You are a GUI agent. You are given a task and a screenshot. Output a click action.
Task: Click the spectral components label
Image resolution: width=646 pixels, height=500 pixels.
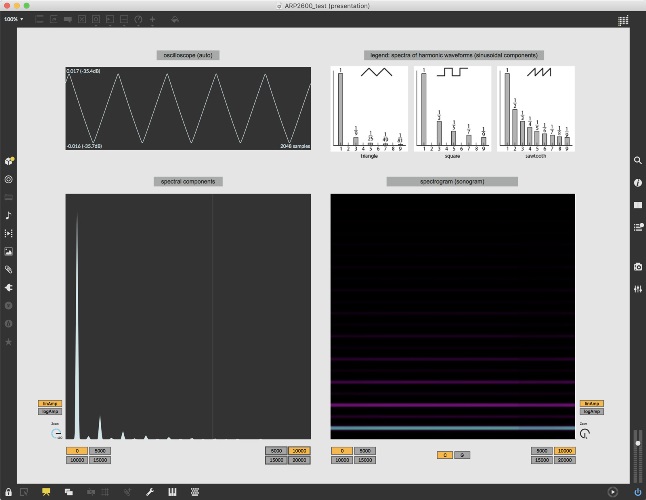click(188, 182)
